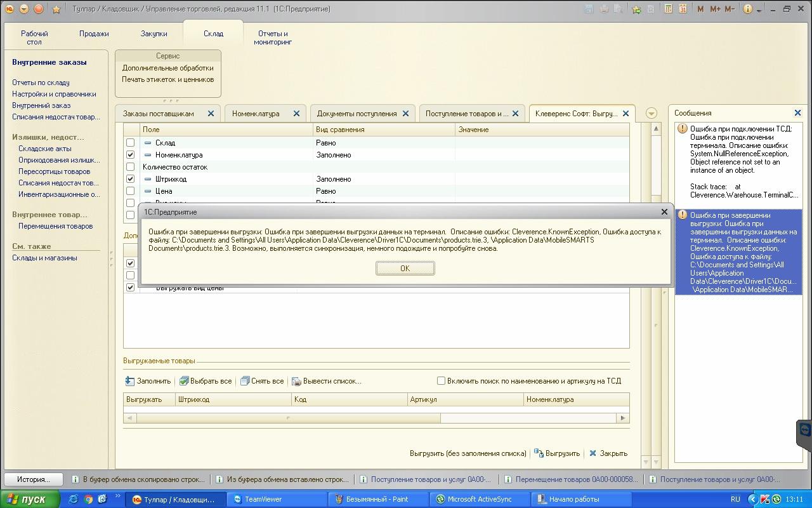This screenshot has height=508, width=812.
Task: Open the calendar tool
Action: [683, 9]
